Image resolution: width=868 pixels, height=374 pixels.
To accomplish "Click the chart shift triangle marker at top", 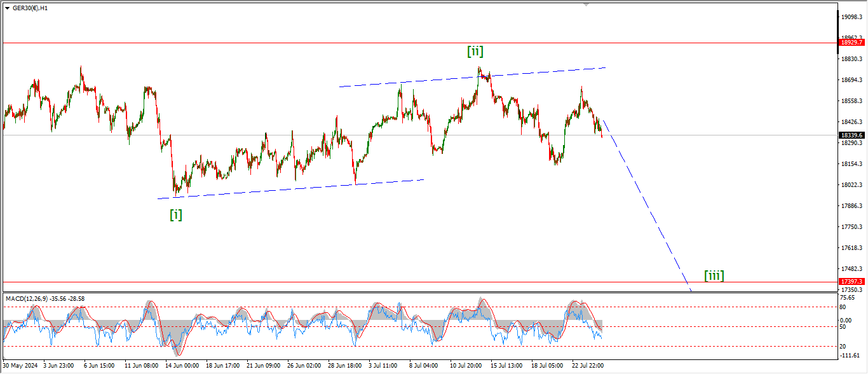I will (586, 4).
